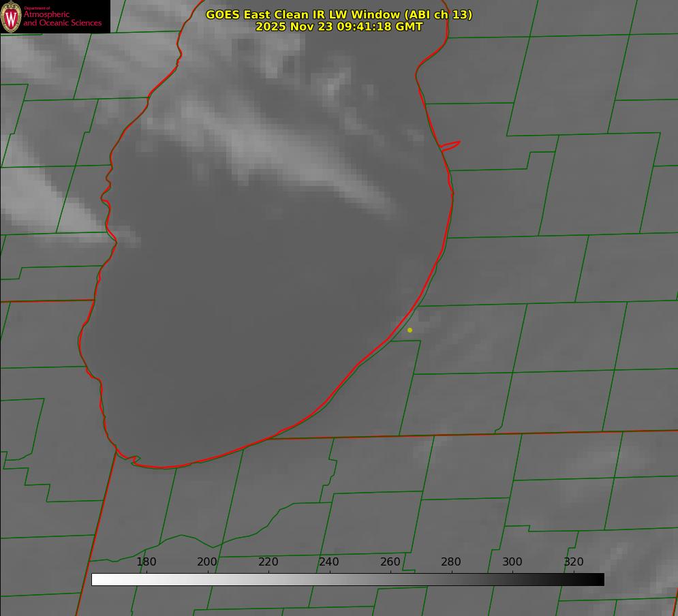Click the small notch at the lake's southwest tip
The height and width of the screenshot is (616, 678).
134,461
